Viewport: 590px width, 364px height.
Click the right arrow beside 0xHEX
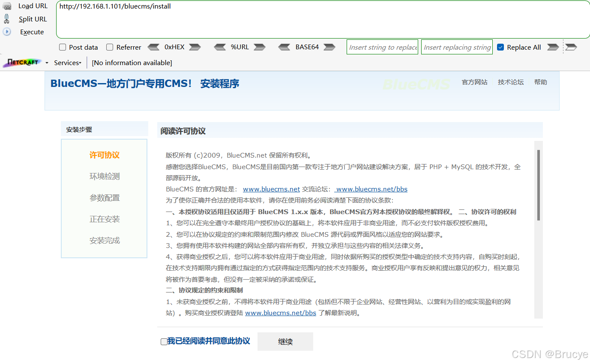(x=195, y=47)
